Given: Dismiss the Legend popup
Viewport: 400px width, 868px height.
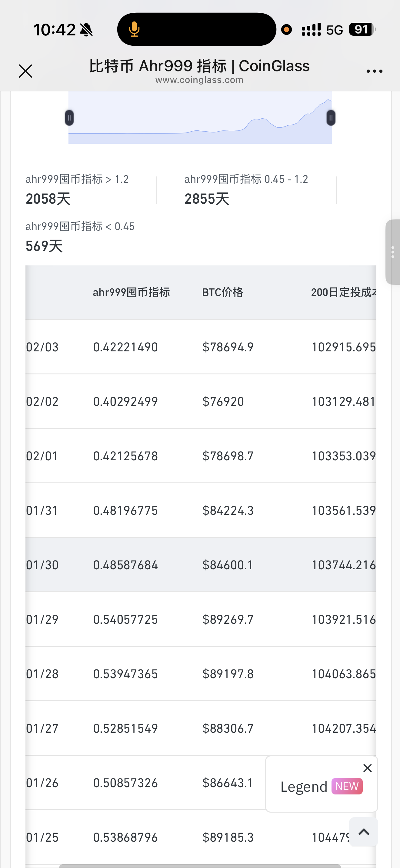Looking at the screenshot, I should 367,768.
